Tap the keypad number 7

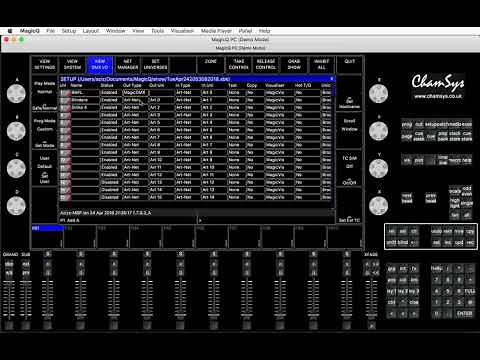(x=436, y=280)
